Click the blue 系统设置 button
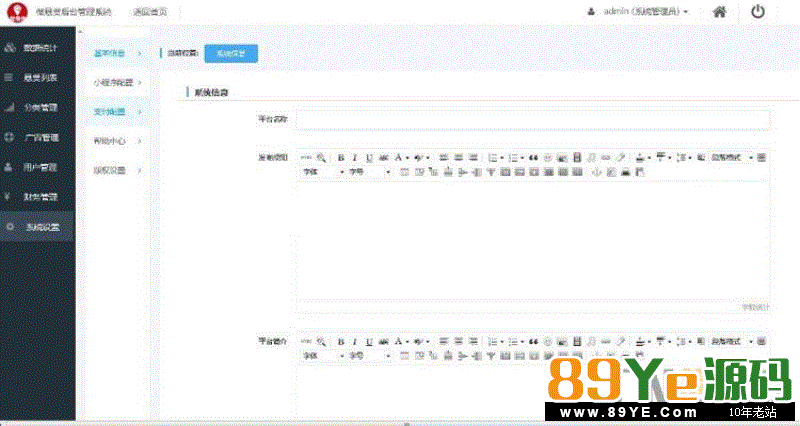 pyautogui.click(x=231, y=54)
